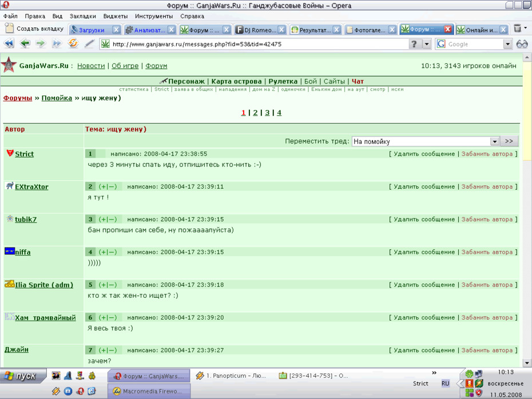Click the clan icon next to tubik7

(x=10, y=218)
